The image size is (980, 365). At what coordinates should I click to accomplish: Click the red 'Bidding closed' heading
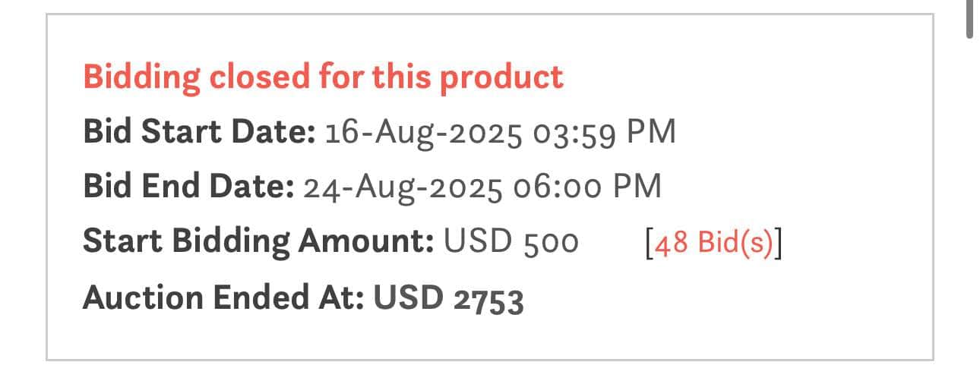[x=323, y=77]
